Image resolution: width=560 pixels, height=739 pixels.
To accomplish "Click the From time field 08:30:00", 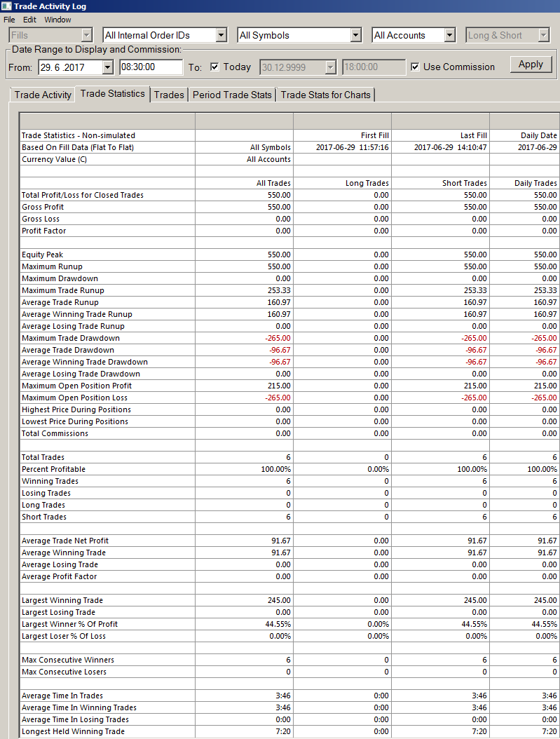I will [x=151, y=67].
